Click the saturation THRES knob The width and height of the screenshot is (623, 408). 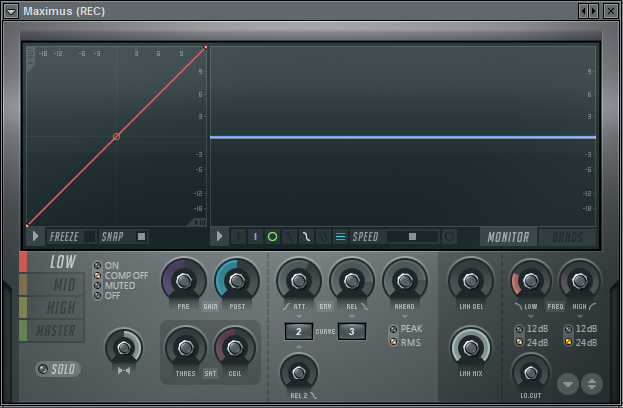click(x=186, y=348)
